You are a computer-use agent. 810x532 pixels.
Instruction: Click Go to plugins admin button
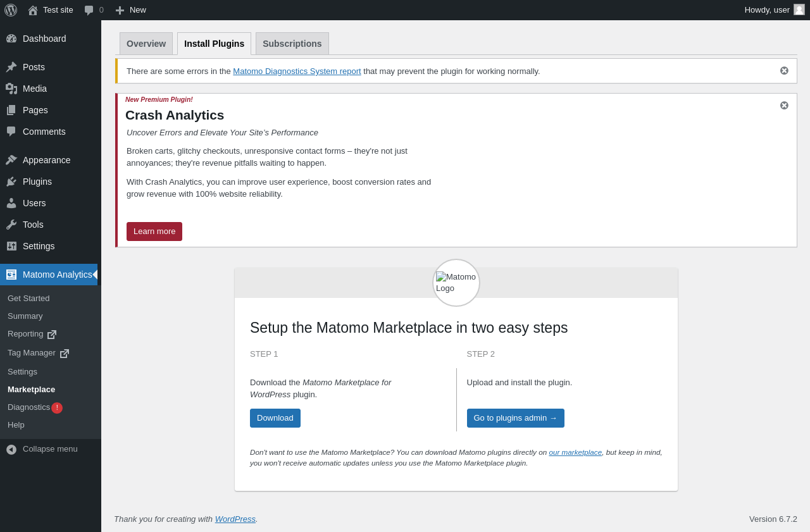515,418
